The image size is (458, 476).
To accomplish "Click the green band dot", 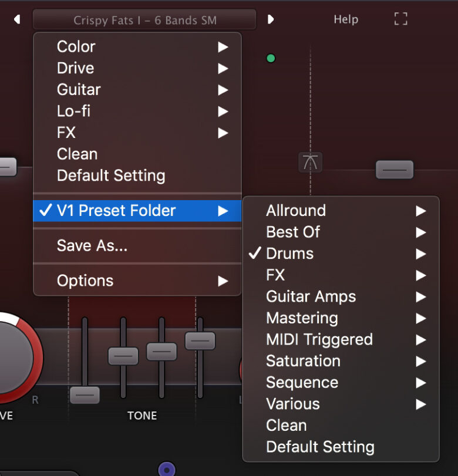I will click(271, 58).
